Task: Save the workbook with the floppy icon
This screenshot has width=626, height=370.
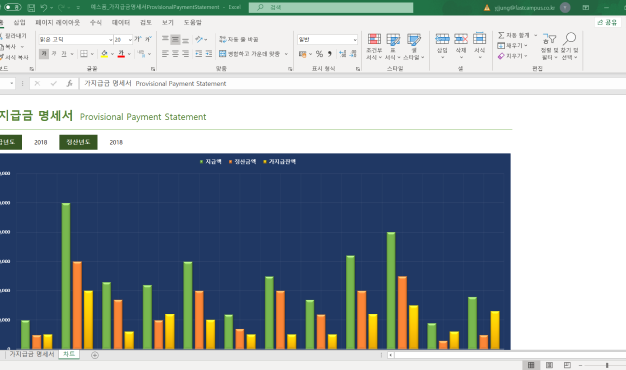Action: coord(31,7)
